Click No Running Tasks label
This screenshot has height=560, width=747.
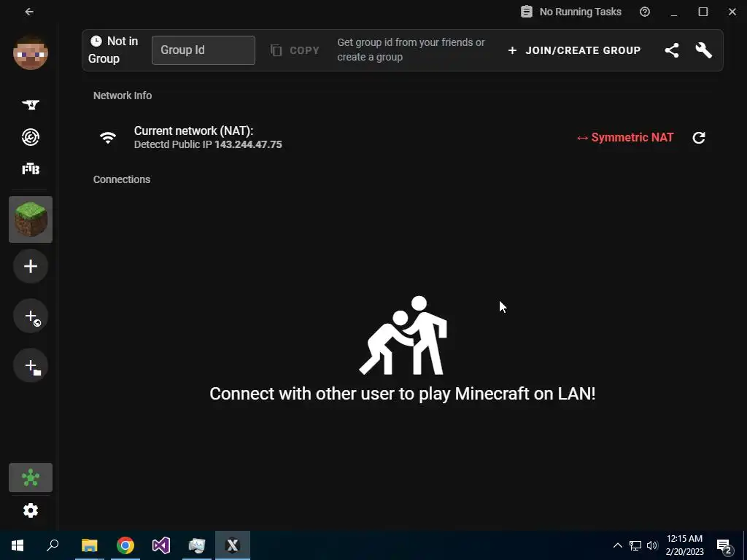[580, 12]
